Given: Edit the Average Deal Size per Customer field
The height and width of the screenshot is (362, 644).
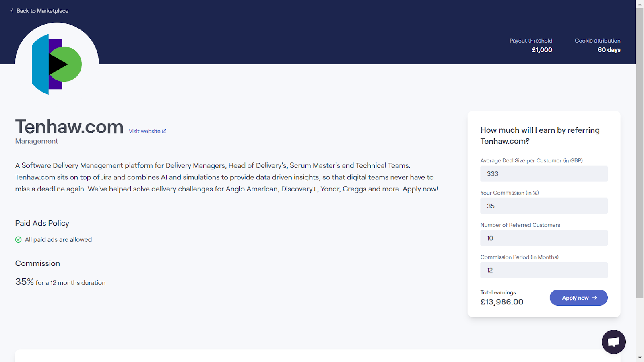Looking at the screenshot, I should (544, 174).
